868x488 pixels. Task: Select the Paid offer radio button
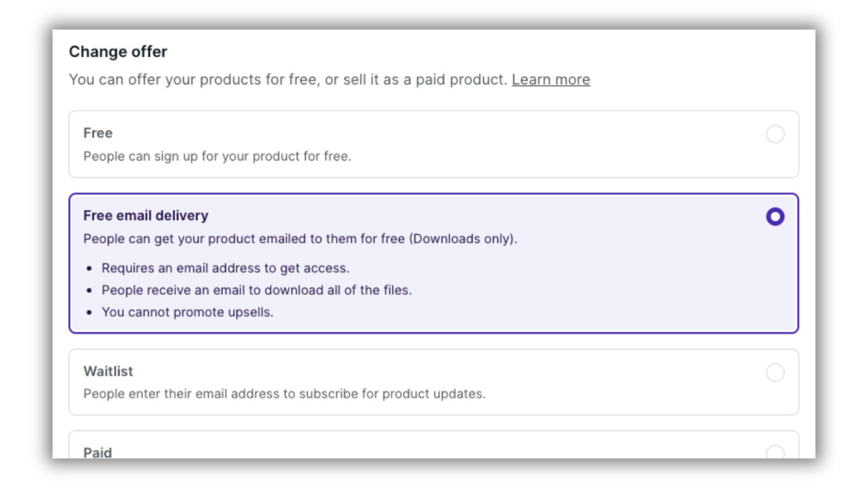tap(775, 453)
